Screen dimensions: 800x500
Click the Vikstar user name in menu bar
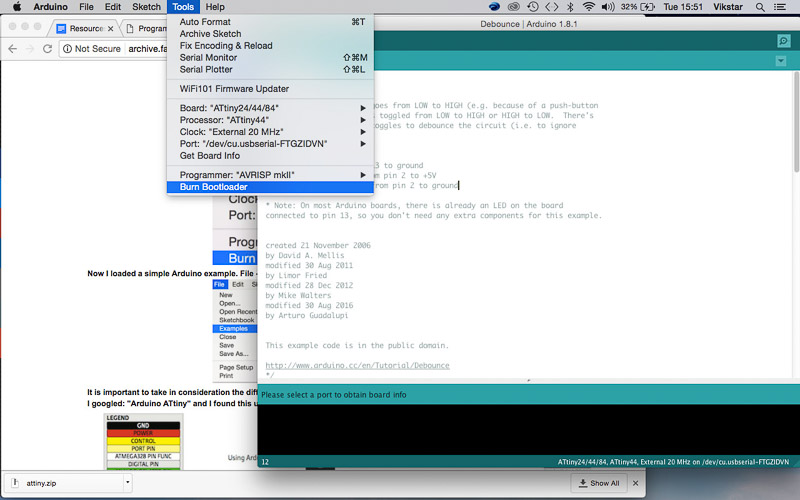(x=728, y=7)
